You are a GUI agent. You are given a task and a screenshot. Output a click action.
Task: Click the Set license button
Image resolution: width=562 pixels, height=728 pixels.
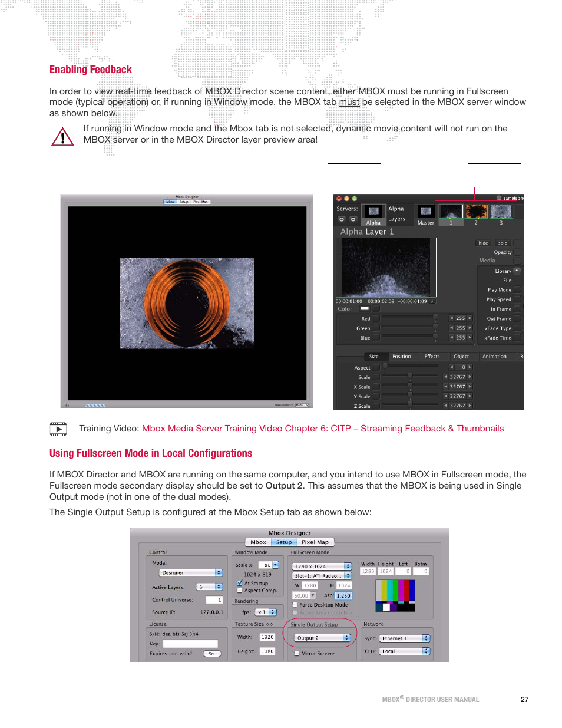point(212,654)
